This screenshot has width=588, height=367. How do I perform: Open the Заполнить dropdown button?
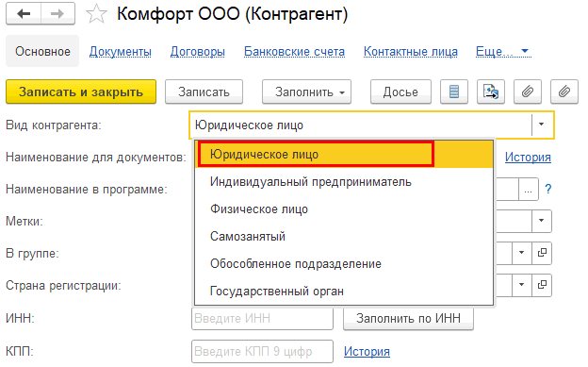click(x=306, y=92)
